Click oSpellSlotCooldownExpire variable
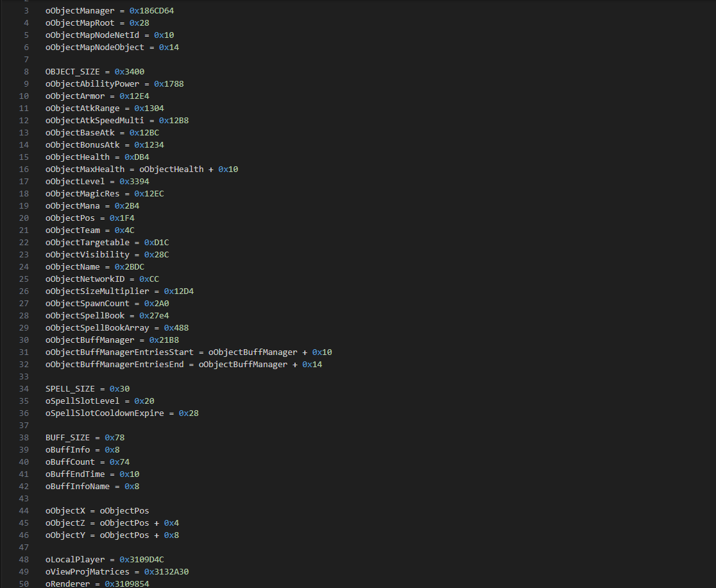The image size is (716, 588). pos(105,413)
